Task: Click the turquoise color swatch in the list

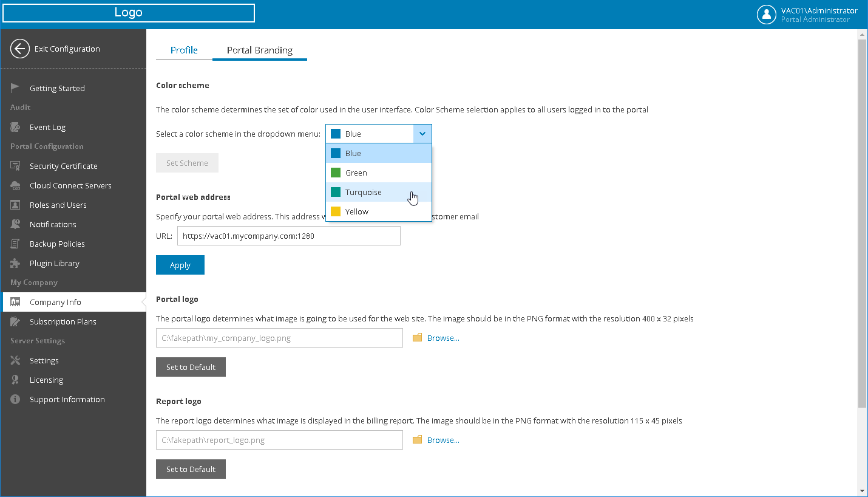Action: tap(336, 192)
